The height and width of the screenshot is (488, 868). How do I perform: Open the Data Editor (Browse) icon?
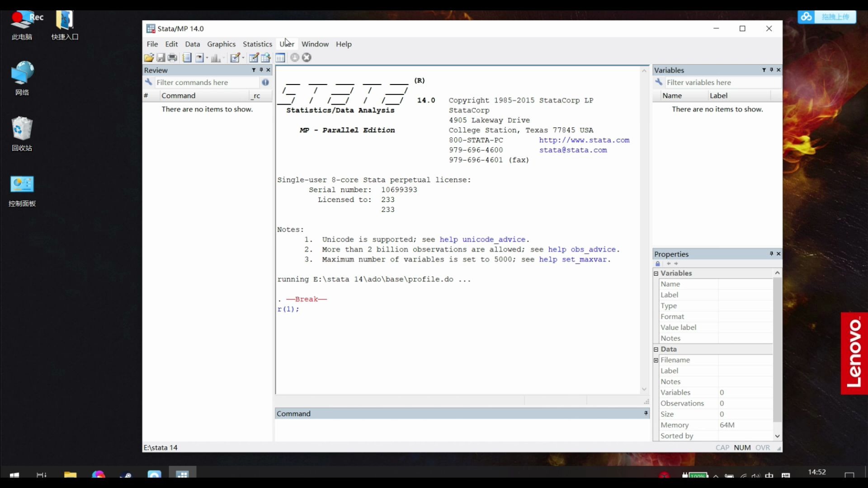point(266,57)
